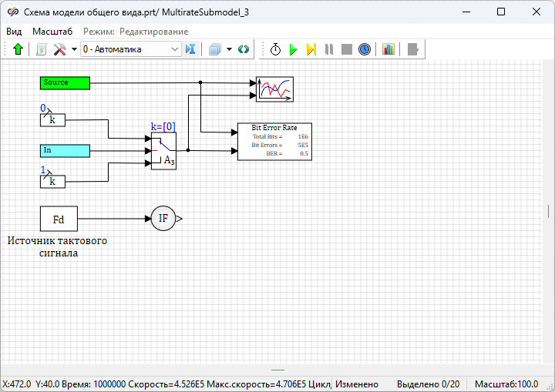Click the stopwatch icon in toolbar
The height and width of the screenshot is (392, 555).
[276, 49]
